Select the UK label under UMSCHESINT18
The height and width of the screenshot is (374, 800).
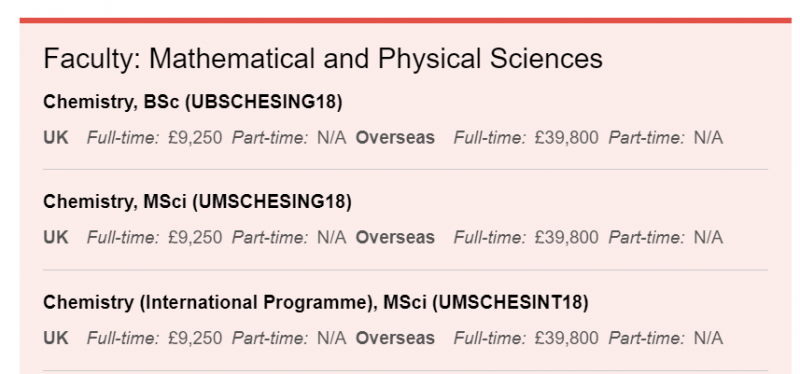coord(56,338)
